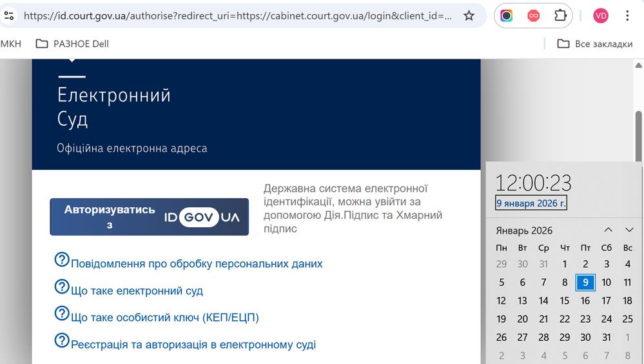Select January 23 in calendar
Image resolution: width=644 pixels, height=364 pixels.
pyautogui.click(x=585, y=319)
